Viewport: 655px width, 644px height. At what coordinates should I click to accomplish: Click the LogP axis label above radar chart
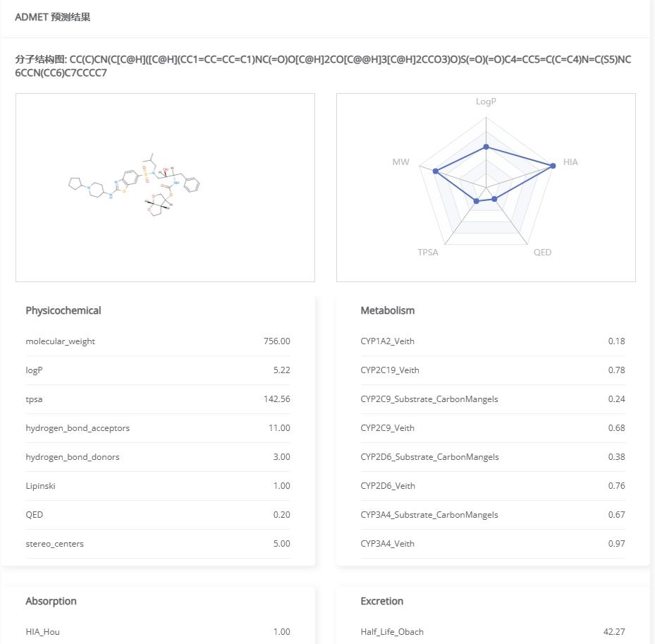[486, 102]
